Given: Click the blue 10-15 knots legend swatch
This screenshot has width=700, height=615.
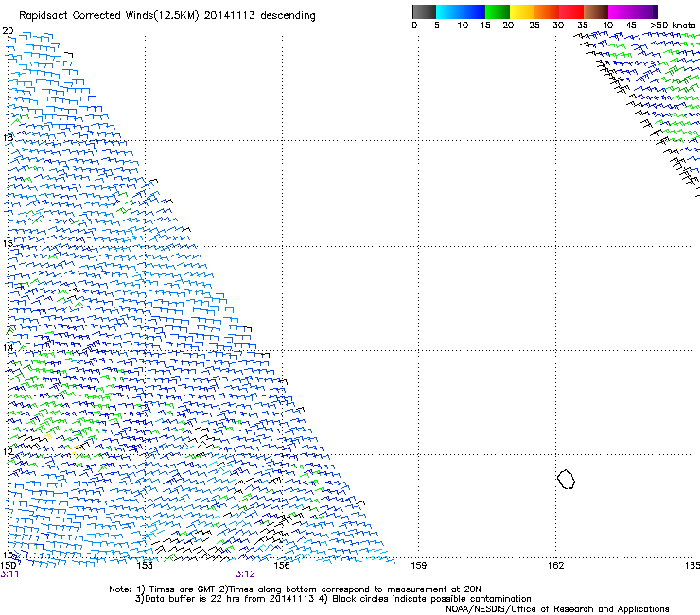Looking at the screenshot, I should [x=473, y=11].
